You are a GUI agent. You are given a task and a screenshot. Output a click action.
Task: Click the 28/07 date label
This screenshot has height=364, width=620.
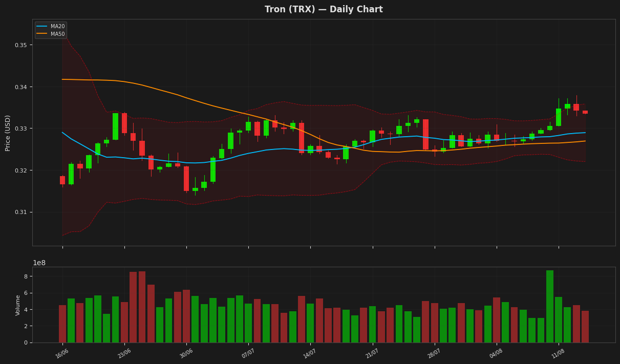click(435, 353)
